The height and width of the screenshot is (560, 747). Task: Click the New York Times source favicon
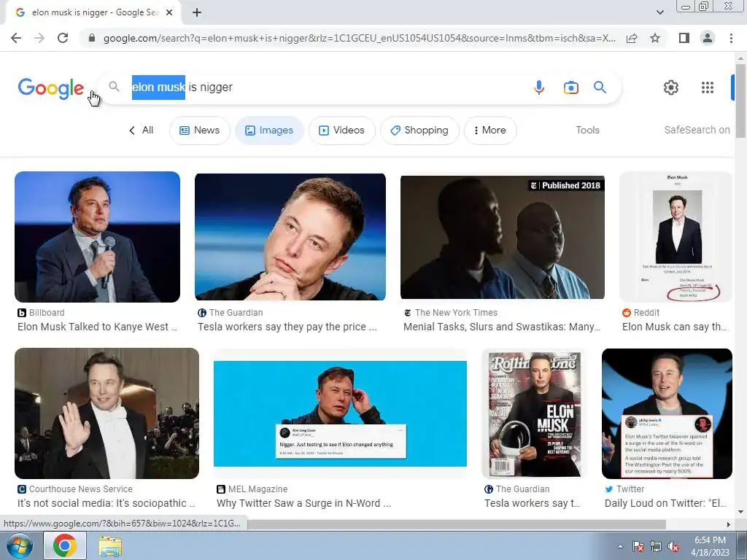point(407,313)
